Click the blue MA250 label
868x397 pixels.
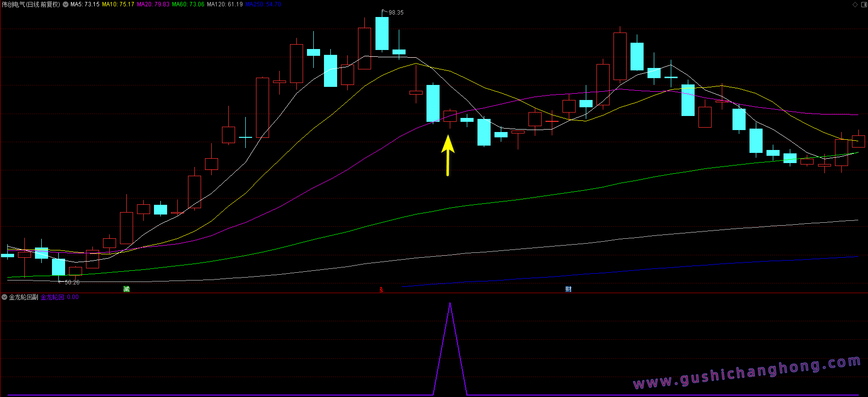263,4
